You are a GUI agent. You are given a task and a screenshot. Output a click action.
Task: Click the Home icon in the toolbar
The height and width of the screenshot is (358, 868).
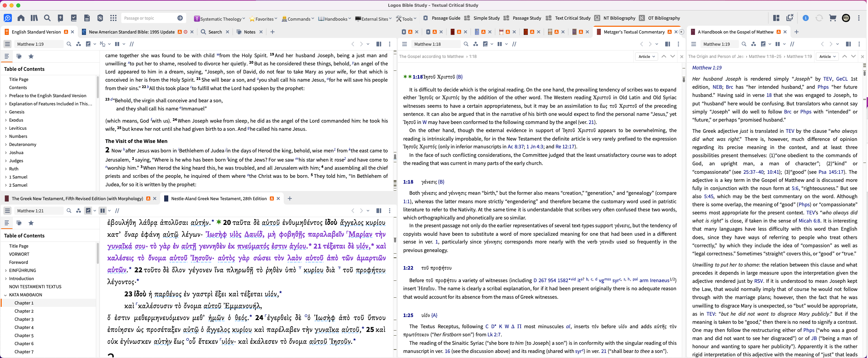pyautogui.click(x=21, y=18)
